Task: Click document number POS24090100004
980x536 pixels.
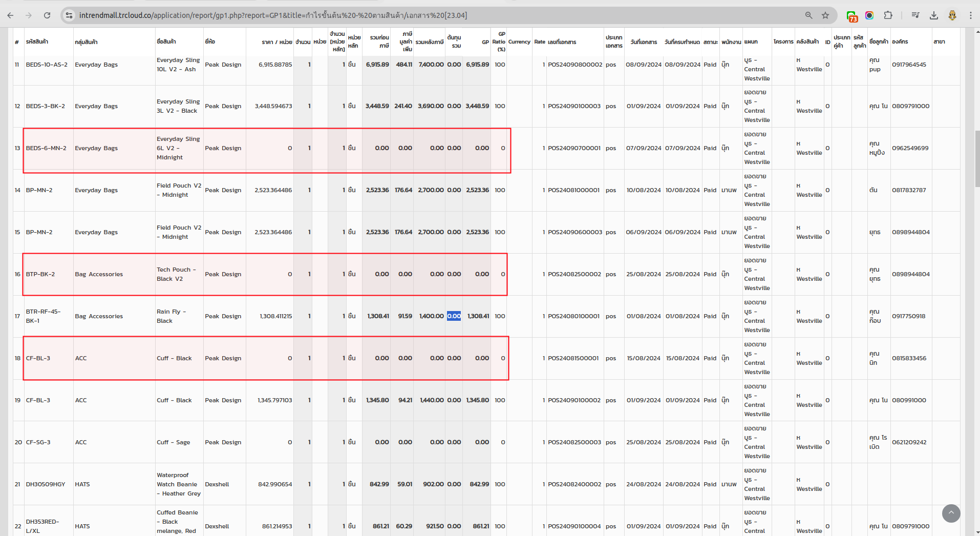Action: [x=574, y=526]
